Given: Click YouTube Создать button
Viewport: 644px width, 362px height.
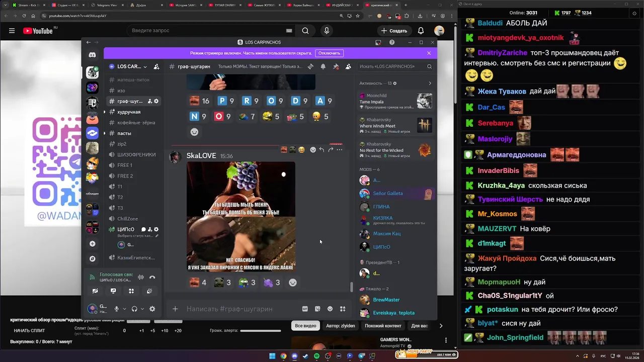Looking at the screenshot, I should click(x=394, y=31).
